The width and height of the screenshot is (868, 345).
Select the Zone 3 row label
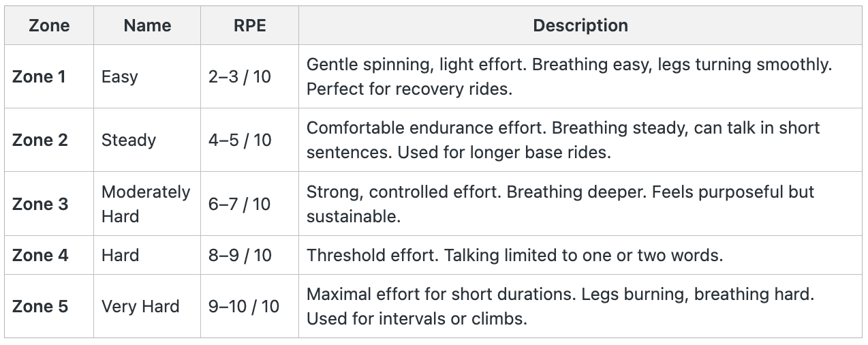40,204
